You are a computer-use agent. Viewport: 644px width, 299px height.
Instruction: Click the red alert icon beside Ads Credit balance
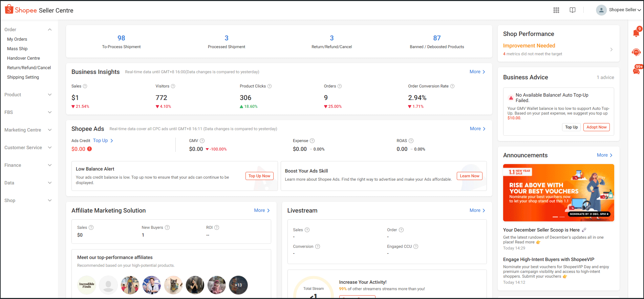(x=89, y=149)
